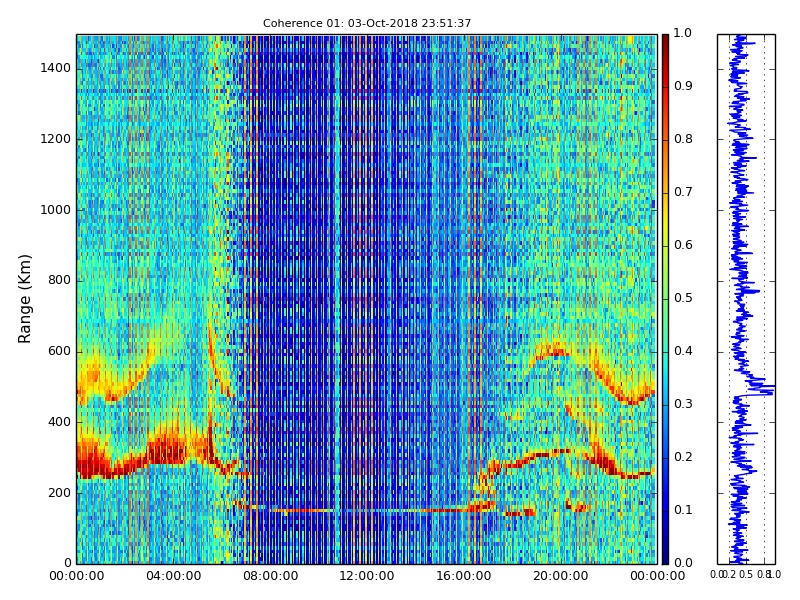Image resolution: width=800 pixels, height=600 pixels.
Task: Click the 0.4 colorbar tick label
Action: 683,352
